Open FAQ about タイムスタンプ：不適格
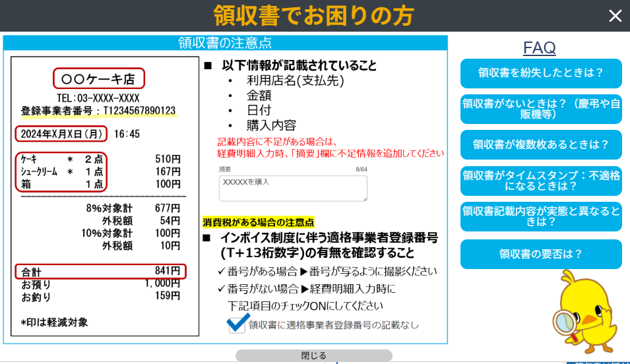Image resolution: width=630 pixels, height=364 pixels. 541,181
